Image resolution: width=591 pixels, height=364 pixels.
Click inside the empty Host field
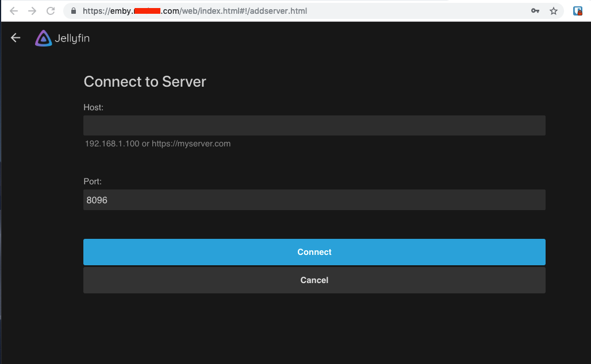click(x=314, y=125)
